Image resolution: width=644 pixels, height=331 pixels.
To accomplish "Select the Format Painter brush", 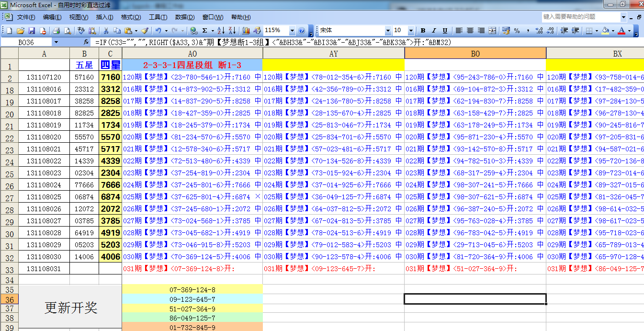I will 145,31.
